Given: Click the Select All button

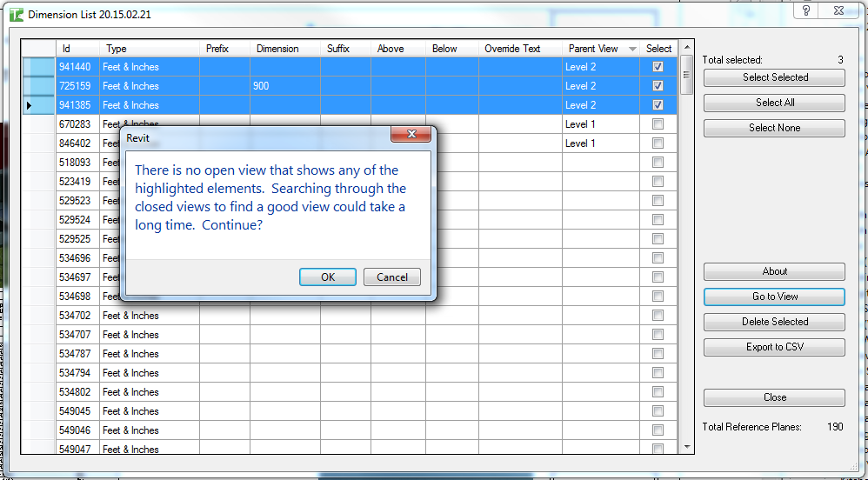Looking at the screenshot, I should (x=774, y=103).
